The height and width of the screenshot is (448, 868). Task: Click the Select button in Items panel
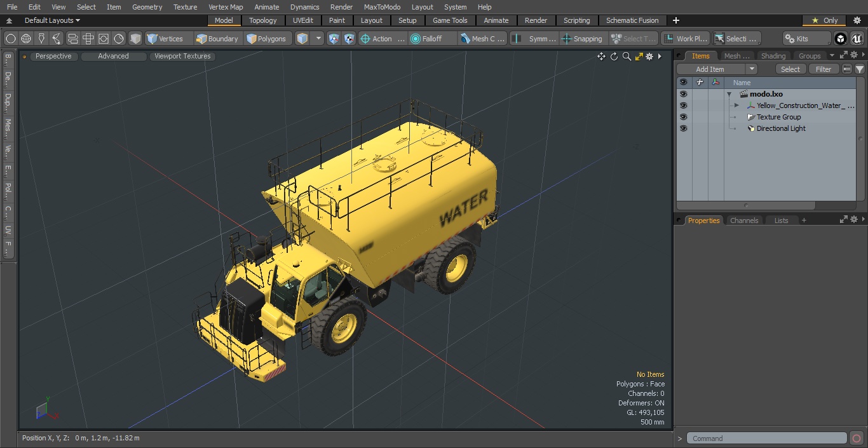coord(790,69)
